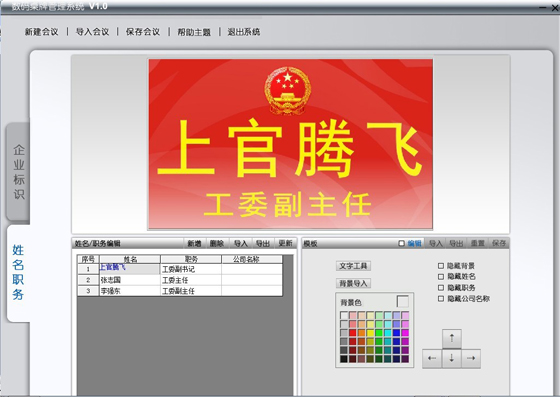560x397 pixels.
Task: Pick the bright green background color swatch
Action: tap(379, 333)
